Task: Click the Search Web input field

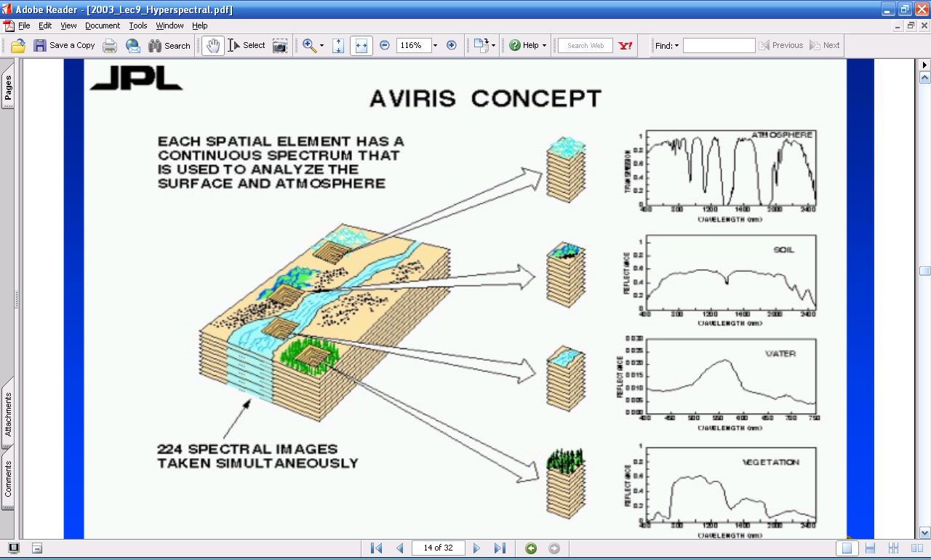Action: click(x=586, y=45)
